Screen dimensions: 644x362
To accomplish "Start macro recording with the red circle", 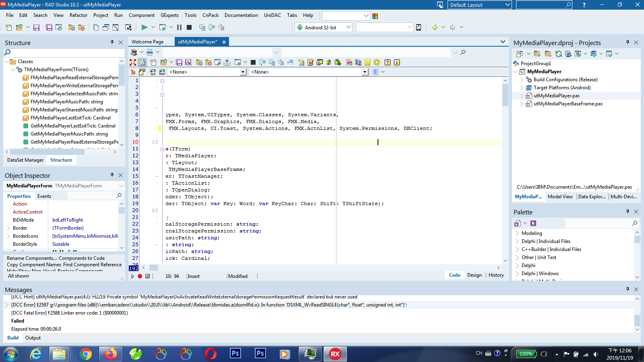I will pyautogui.click(x=140, y=276).
